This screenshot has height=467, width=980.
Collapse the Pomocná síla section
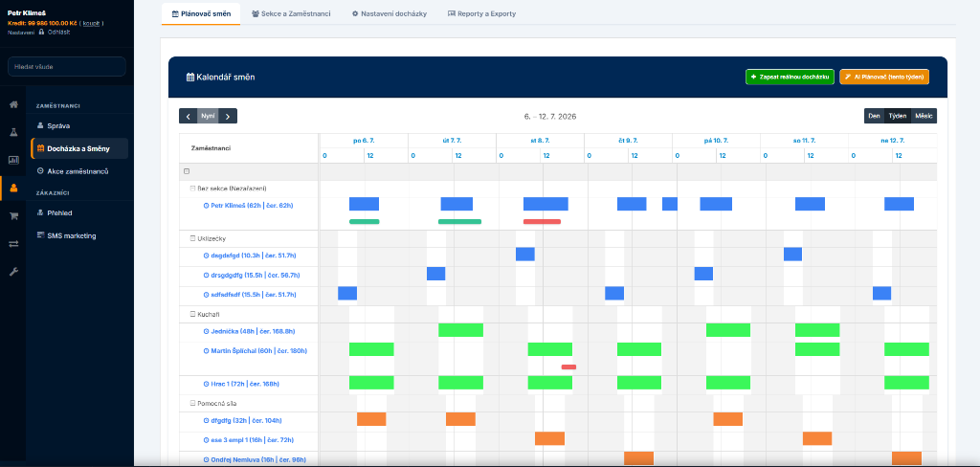[192, 403]
